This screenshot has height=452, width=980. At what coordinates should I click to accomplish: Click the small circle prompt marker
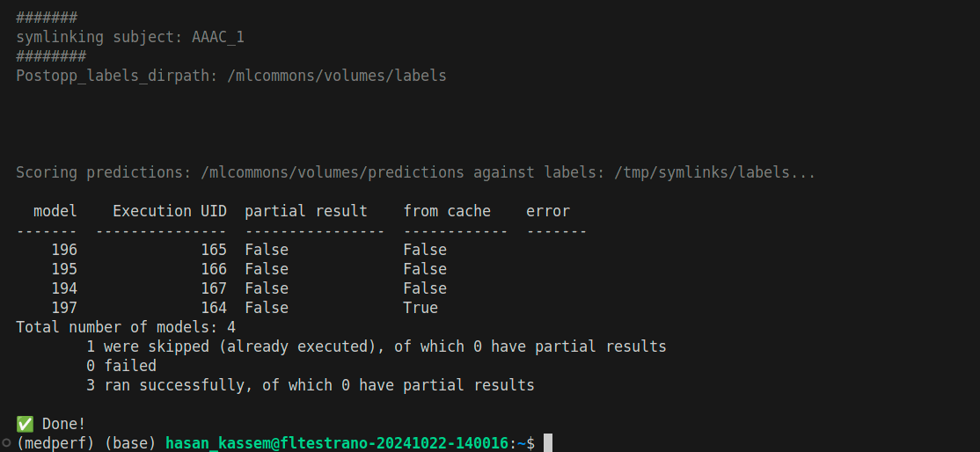[x=6, y=443]
